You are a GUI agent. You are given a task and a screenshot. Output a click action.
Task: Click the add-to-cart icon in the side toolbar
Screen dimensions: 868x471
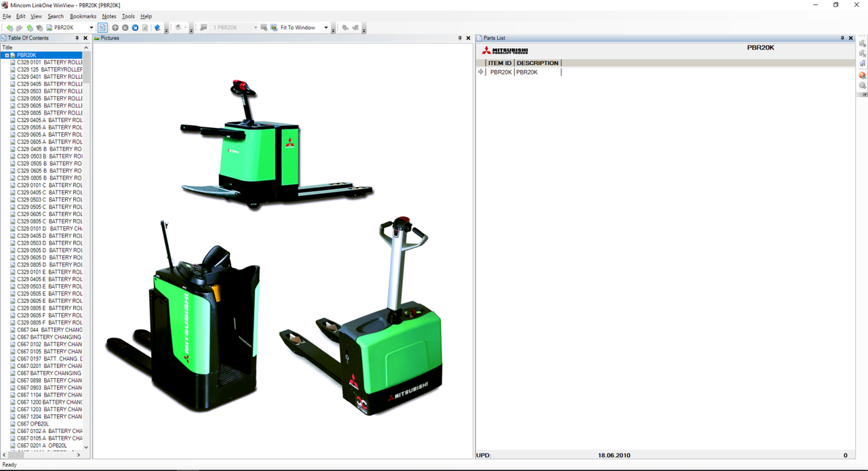(863, 43)
